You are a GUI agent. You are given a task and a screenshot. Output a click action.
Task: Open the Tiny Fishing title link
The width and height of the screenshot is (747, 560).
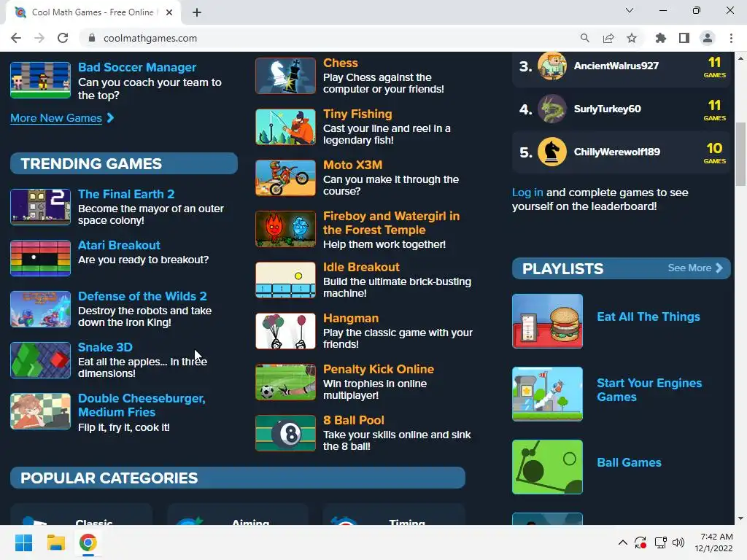[357, 114]
